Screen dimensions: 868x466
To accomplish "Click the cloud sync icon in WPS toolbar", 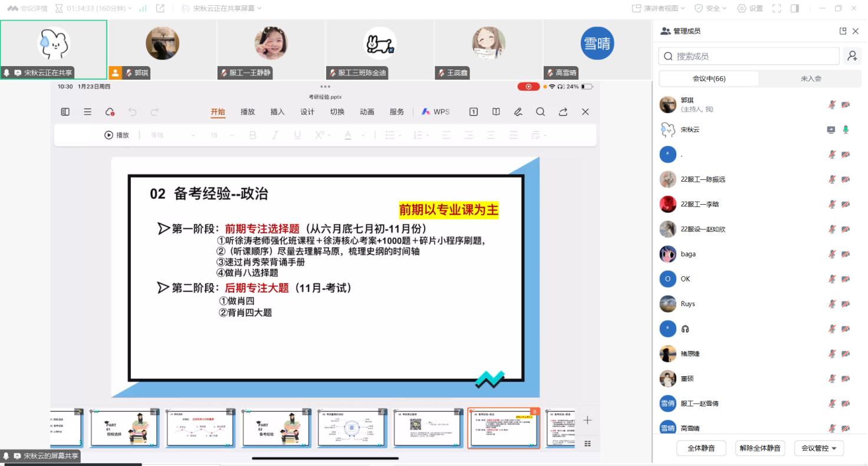I will 110,112.
